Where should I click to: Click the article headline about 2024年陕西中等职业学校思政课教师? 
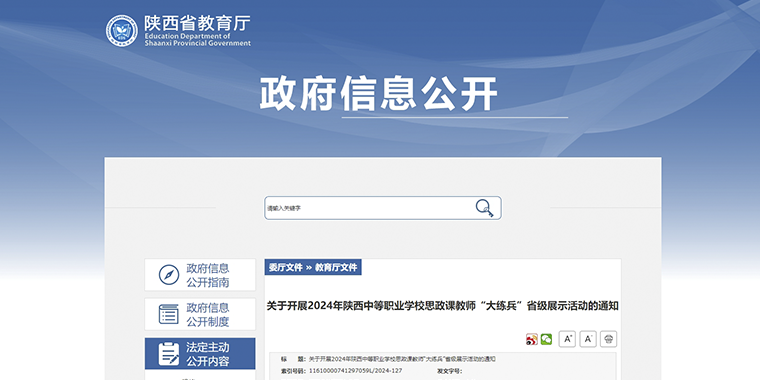443,306
